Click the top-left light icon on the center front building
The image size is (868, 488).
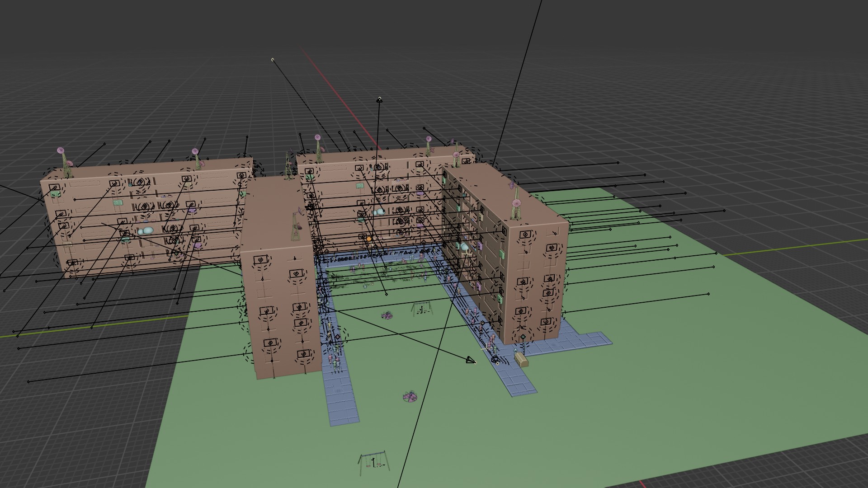(260, 260)
